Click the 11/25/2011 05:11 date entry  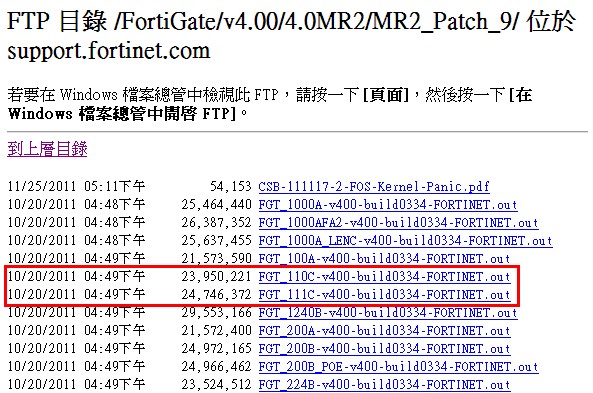pos(76,186)
